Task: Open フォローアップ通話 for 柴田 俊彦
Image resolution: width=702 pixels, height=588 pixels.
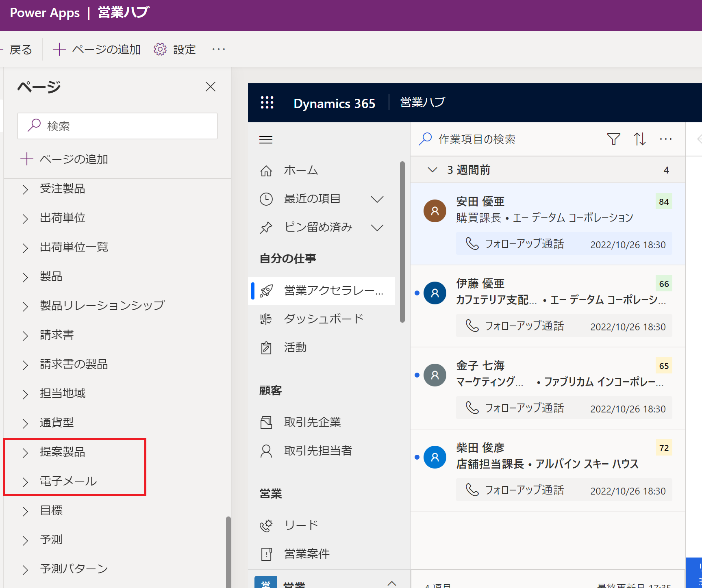Action: [x=564, y=490]
